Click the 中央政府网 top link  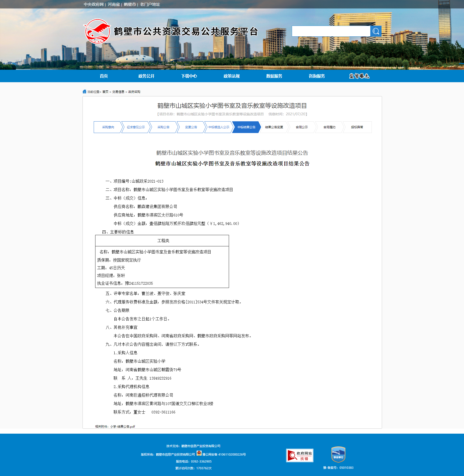[x=93, y=4]
